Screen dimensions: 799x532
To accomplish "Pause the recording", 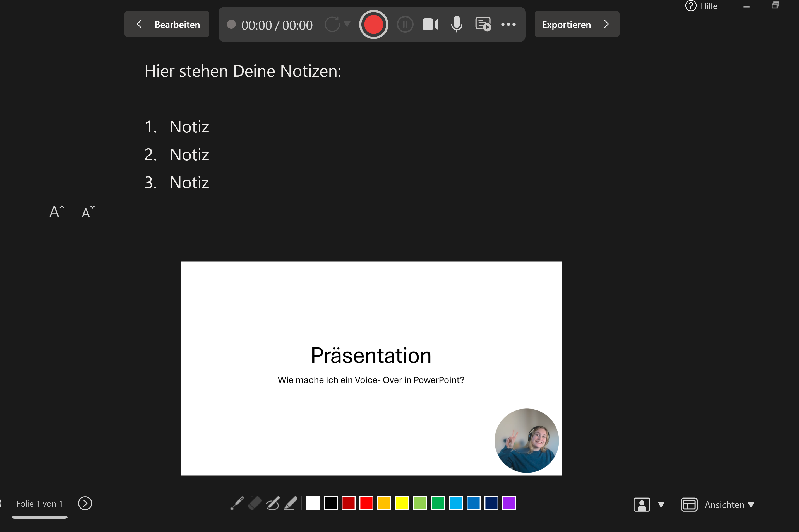I will (x=405, y=25).
